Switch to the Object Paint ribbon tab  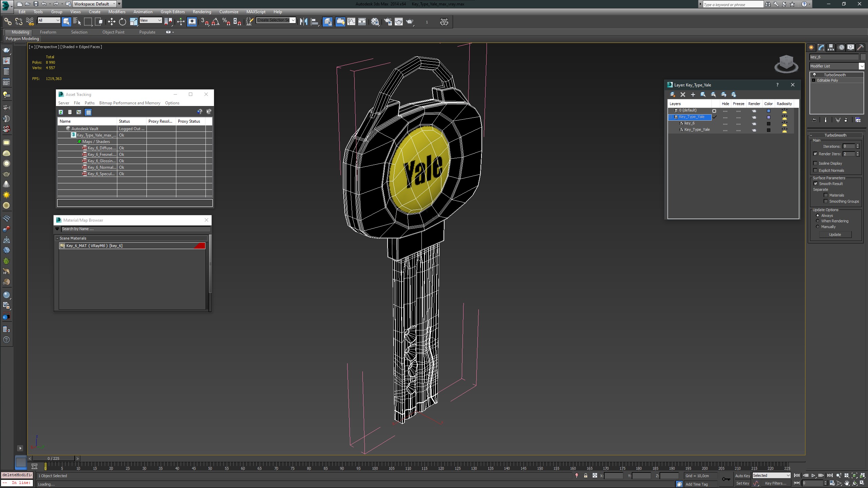pyautogui.click(x=113, y=32)
